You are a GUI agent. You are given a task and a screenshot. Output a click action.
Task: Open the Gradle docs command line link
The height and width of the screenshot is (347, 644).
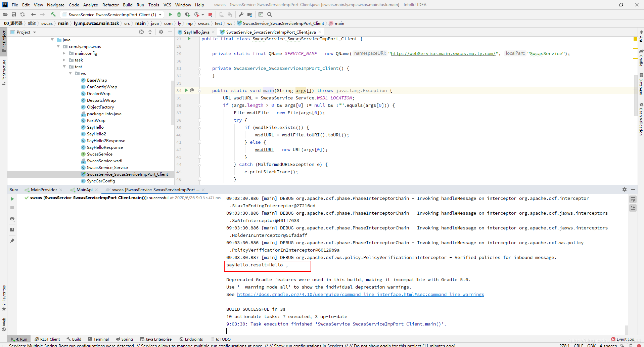(361, 294)
